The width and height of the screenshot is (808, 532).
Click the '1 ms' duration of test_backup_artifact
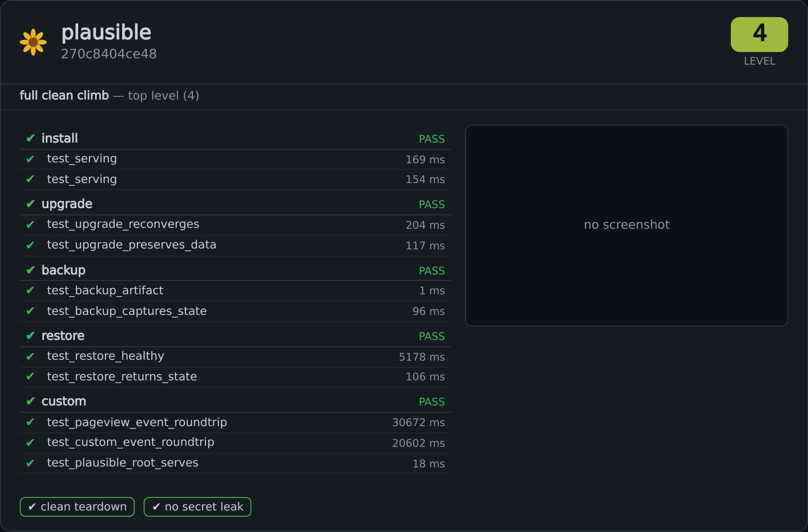432,291
